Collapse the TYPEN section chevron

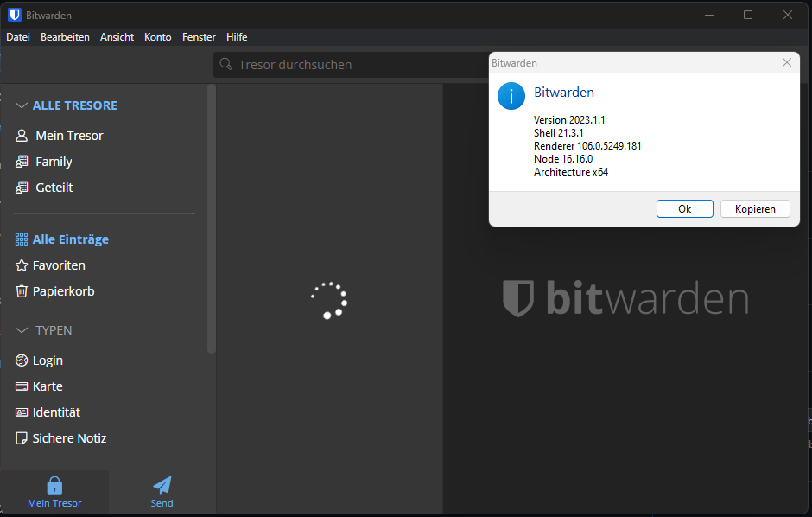(22, 330)
